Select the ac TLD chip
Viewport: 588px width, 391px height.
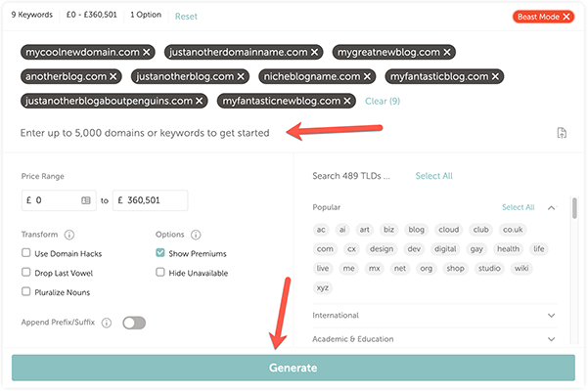(x=321, y=230)
